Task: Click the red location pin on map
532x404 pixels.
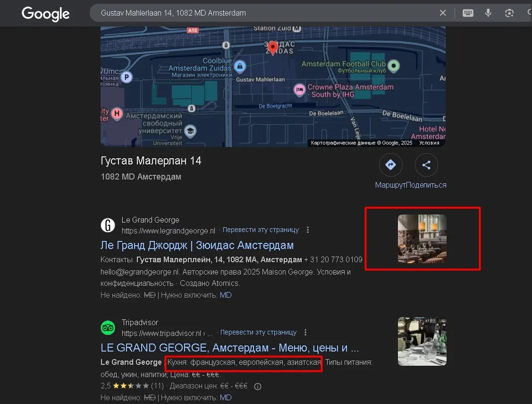Action: (x=272, y=47)
